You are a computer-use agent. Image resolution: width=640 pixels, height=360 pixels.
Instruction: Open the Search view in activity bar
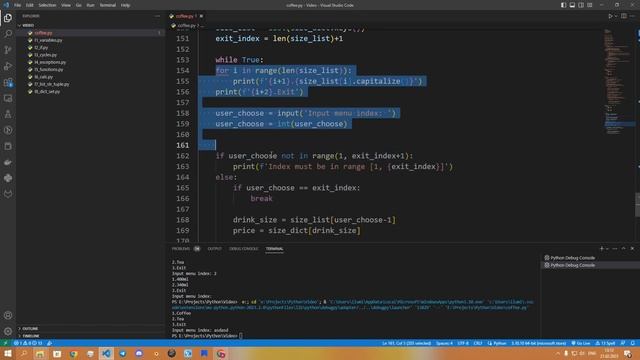click(8, 34)
